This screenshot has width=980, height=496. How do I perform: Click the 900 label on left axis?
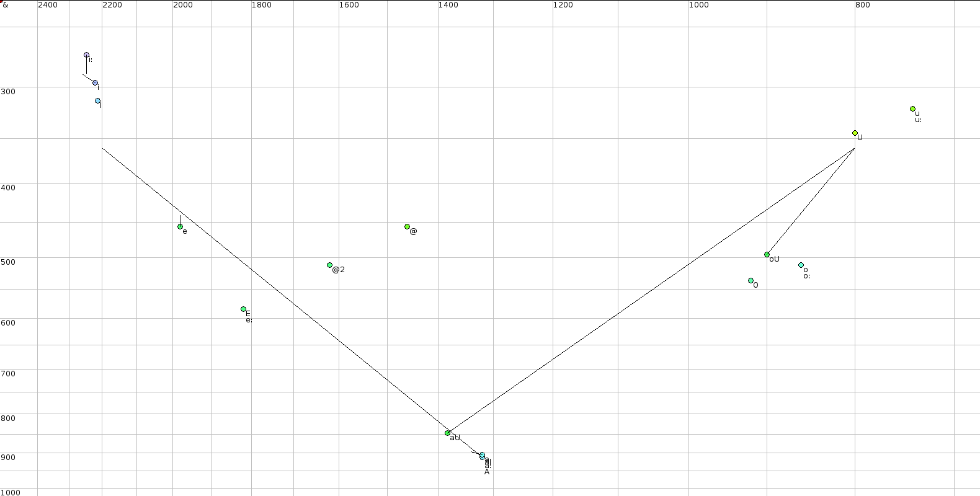point(8,458)
